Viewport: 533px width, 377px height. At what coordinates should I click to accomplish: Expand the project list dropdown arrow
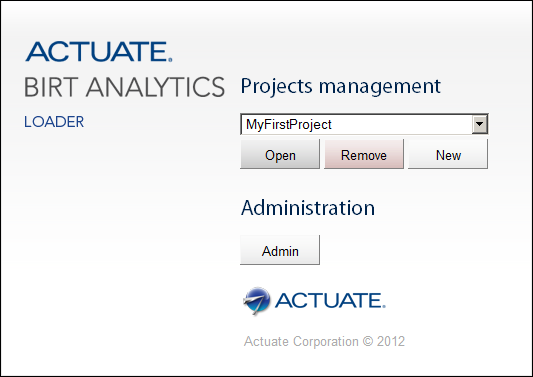tap(480, 124)
